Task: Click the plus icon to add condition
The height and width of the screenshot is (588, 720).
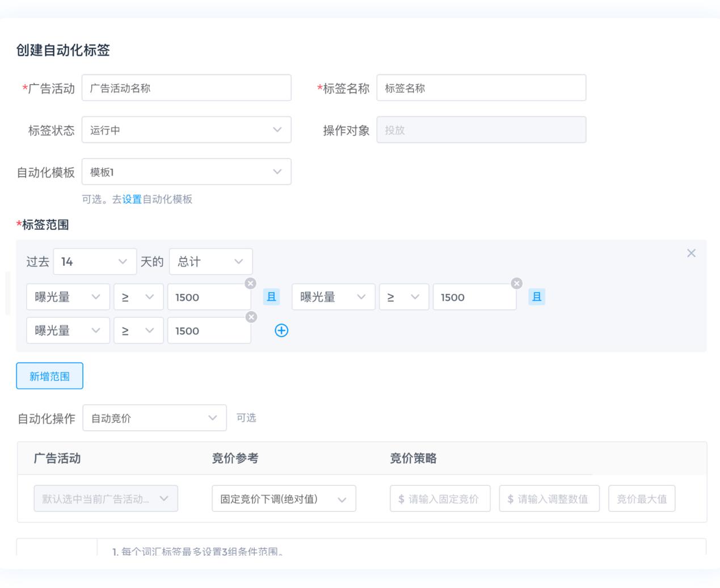Action: (x=281, y=330)
